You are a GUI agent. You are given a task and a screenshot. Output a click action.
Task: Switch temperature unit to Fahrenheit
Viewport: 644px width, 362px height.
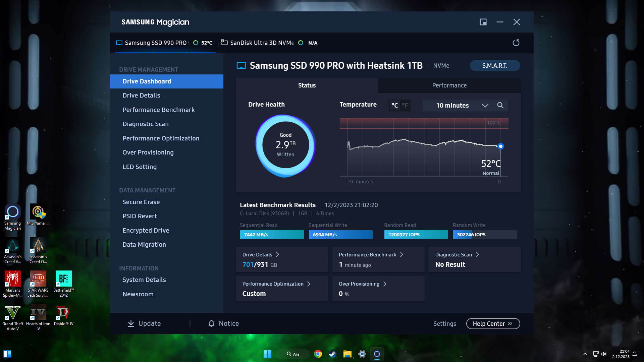405,105
